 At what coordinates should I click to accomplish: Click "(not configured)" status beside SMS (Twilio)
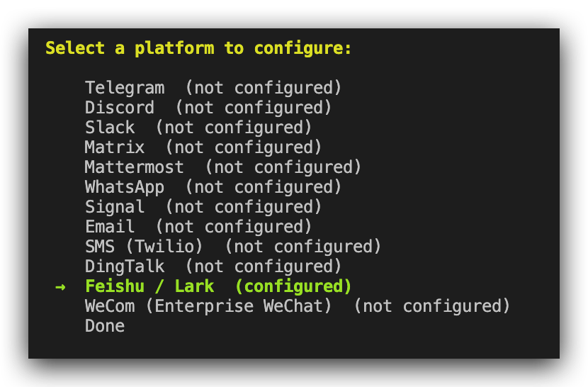point(303,247)
